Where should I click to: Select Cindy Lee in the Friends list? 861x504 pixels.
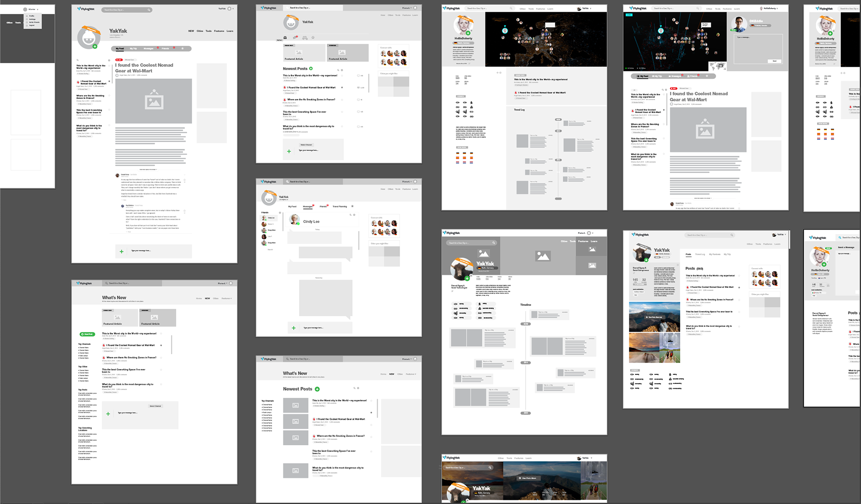[x=269, y=218]
